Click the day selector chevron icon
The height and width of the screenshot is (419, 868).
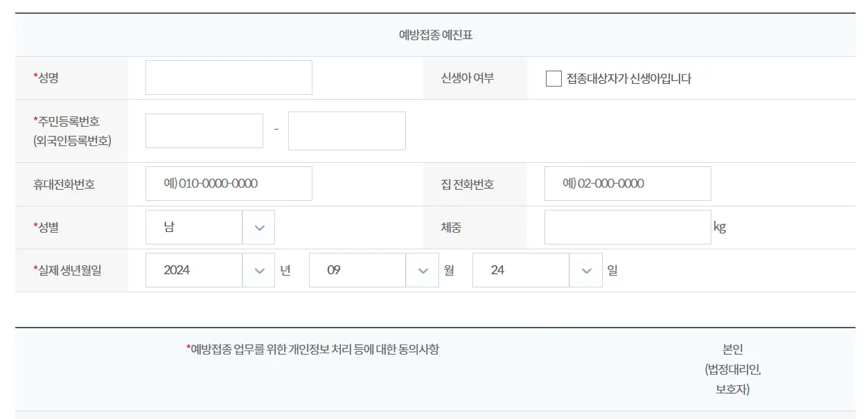point(586,269)
